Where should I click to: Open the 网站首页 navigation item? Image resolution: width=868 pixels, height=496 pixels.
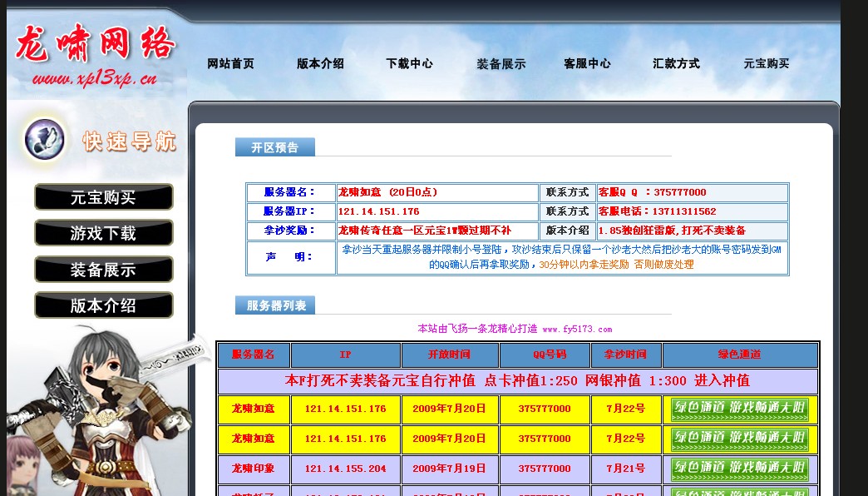(x=230, y=62)
